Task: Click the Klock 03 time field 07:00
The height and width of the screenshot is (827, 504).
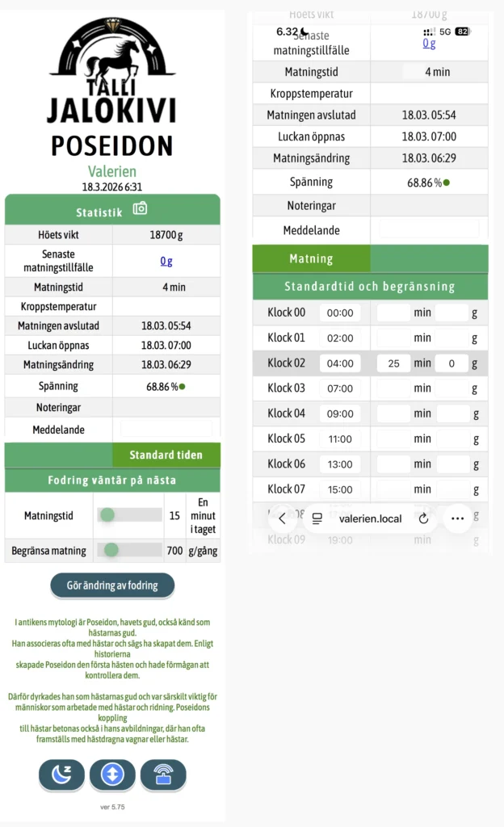Action: [x=340, y=388]
